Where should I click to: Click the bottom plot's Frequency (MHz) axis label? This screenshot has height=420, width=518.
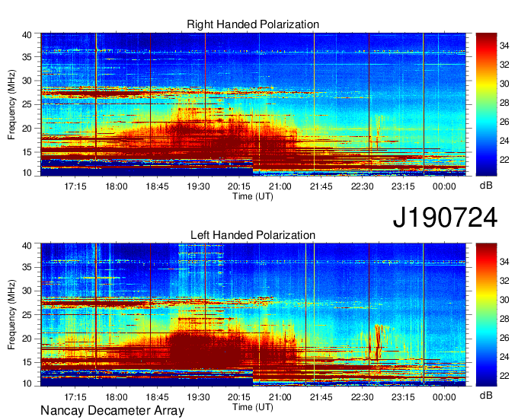coord(11,315)
